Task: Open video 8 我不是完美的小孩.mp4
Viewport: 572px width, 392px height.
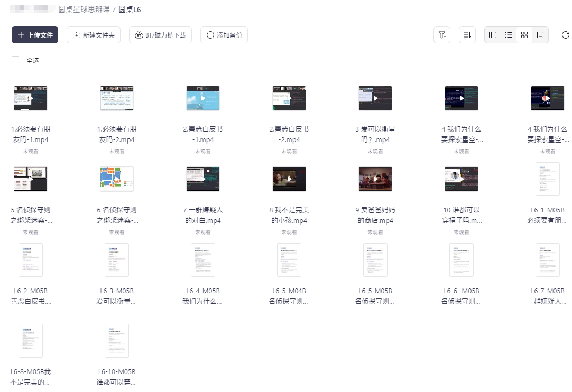Action: pyautogui.click(x=289, y=179)
